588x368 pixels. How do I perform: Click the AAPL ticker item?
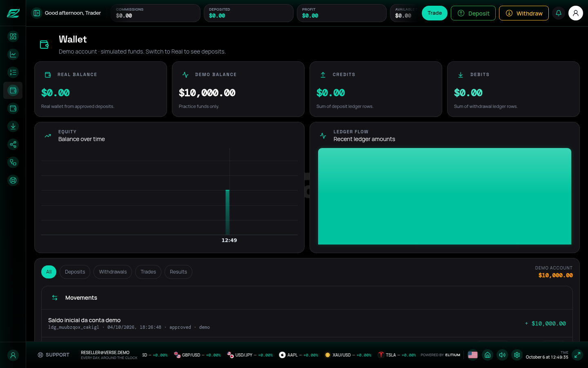click(298, 355)
